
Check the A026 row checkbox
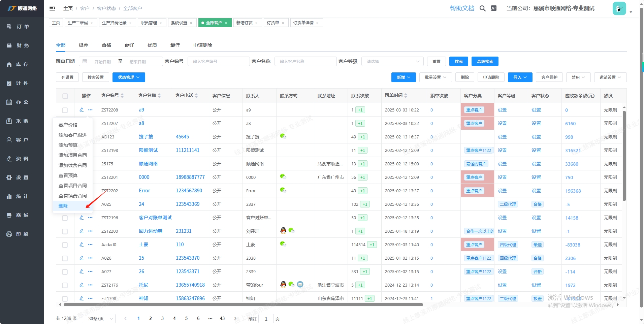pos(65,258)
